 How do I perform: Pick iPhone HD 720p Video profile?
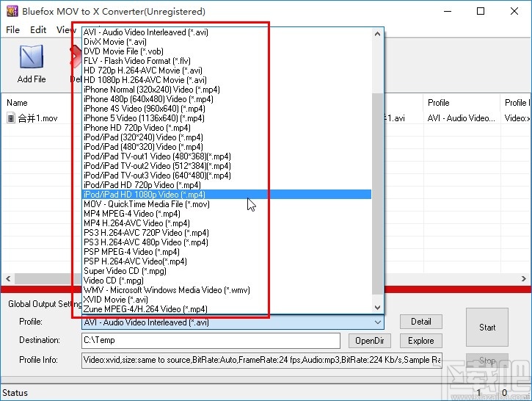point(227,128)
